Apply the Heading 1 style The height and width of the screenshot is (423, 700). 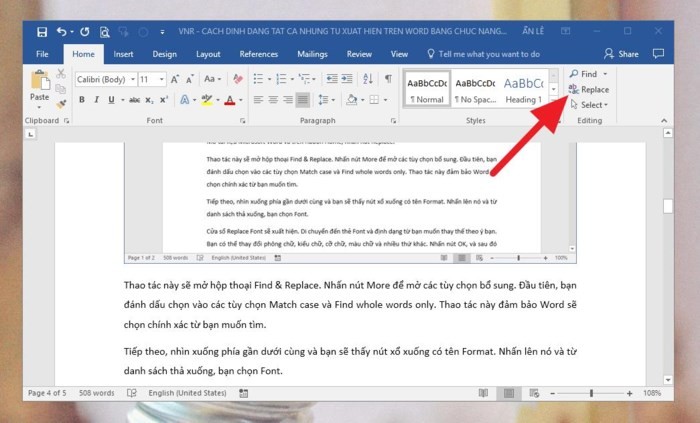524,89
